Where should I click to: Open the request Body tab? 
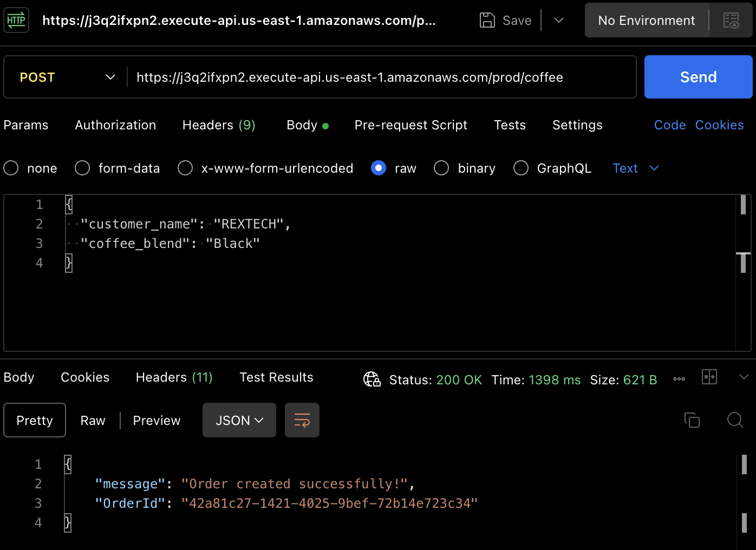[308, 125]
